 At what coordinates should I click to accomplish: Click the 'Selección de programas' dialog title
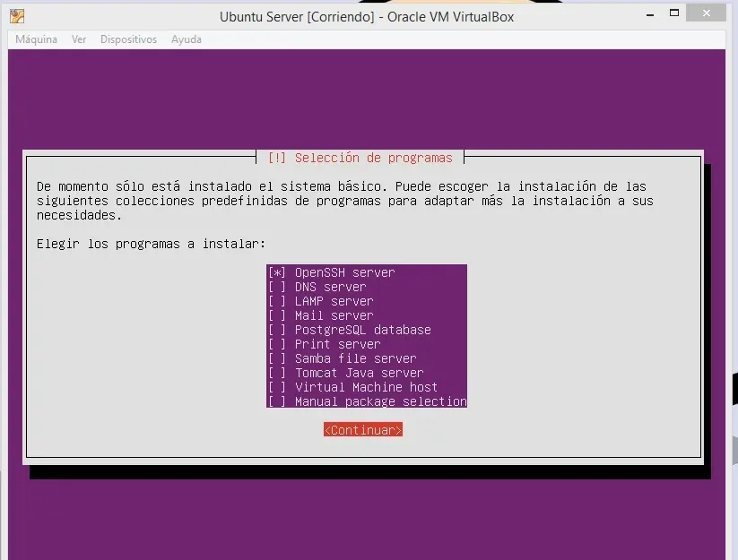(374, 158)
